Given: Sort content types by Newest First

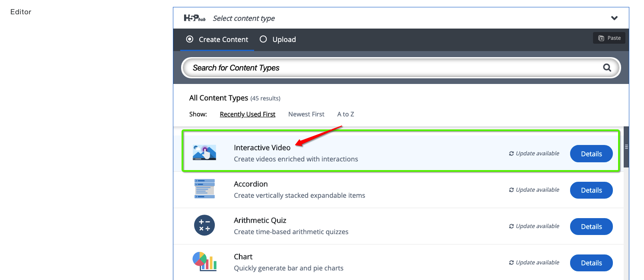Looking at the screenshot, I should tap(306, 114).
